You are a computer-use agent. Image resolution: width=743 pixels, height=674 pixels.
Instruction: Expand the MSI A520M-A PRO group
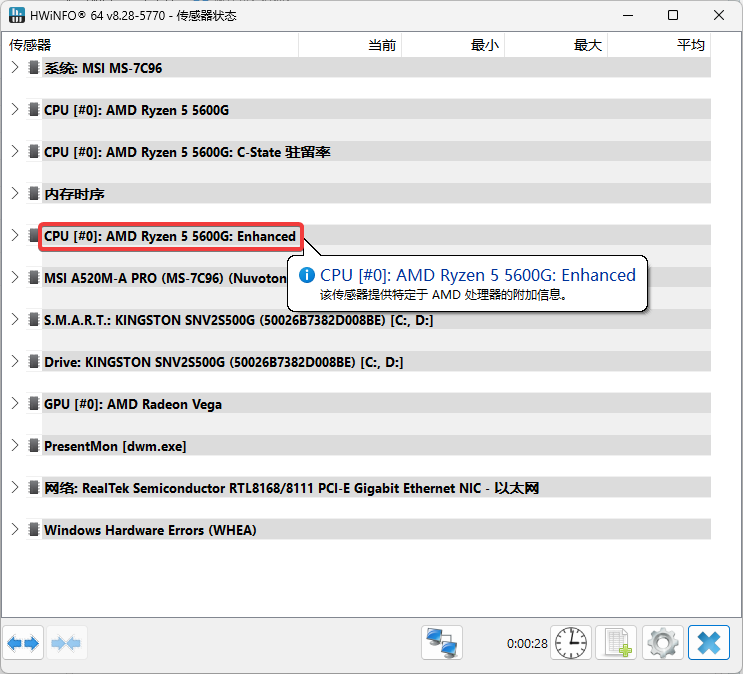(x=15, y=277)
